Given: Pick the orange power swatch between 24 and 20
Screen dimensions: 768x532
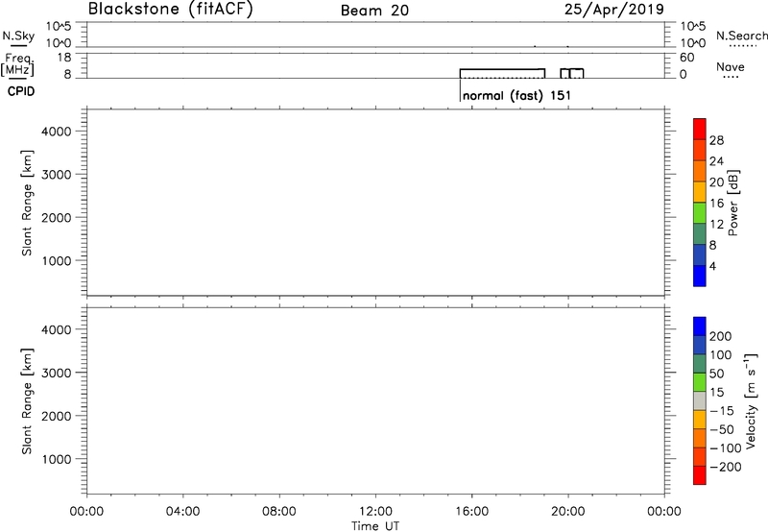Looking at the screenshot, I should [x=700, y=171].
